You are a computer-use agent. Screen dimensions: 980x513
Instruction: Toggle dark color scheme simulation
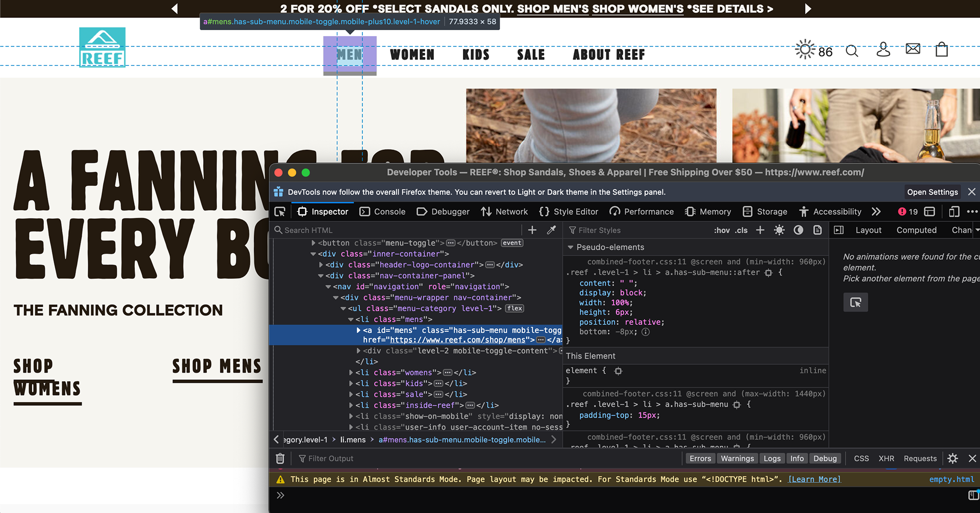(x=799, y=230)
